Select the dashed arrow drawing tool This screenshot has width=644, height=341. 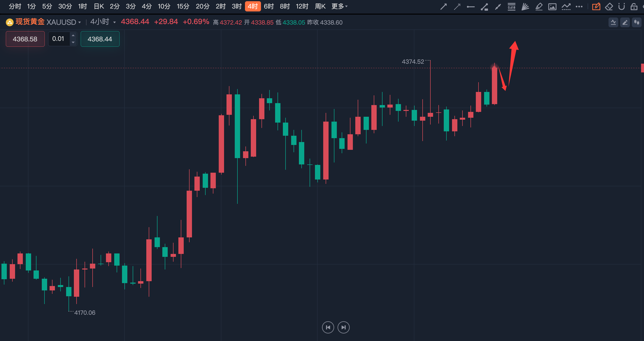[x=457, y=7]
